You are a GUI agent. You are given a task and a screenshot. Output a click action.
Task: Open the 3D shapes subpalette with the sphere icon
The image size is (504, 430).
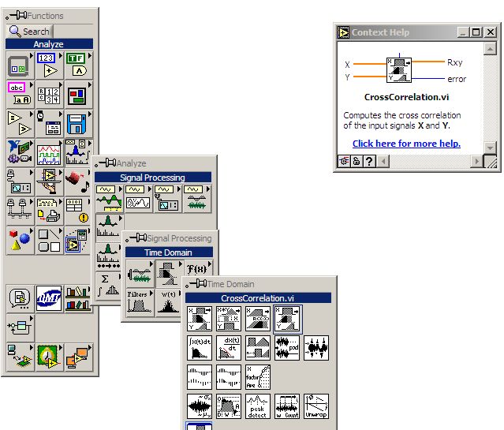pos(20,241)
